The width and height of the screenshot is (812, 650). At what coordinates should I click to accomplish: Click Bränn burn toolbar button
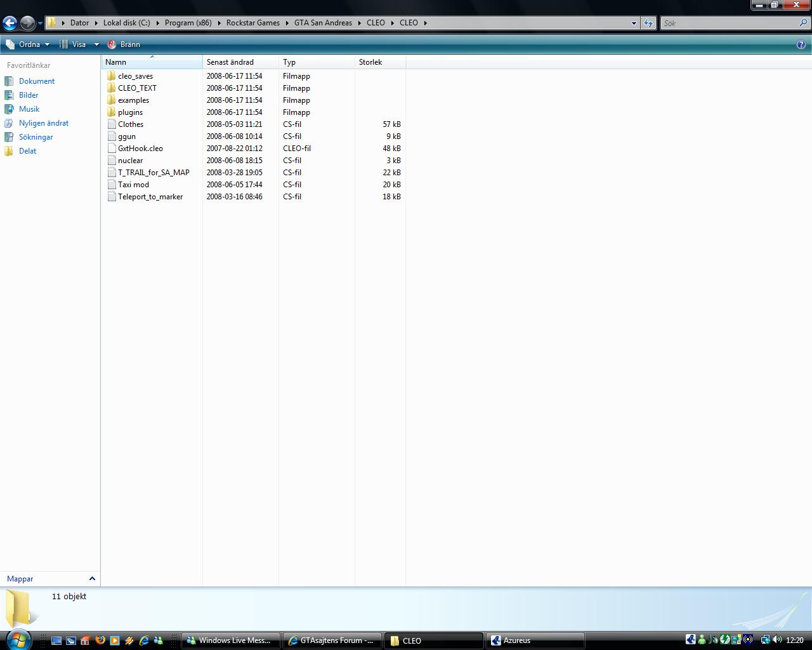(124, 44)
